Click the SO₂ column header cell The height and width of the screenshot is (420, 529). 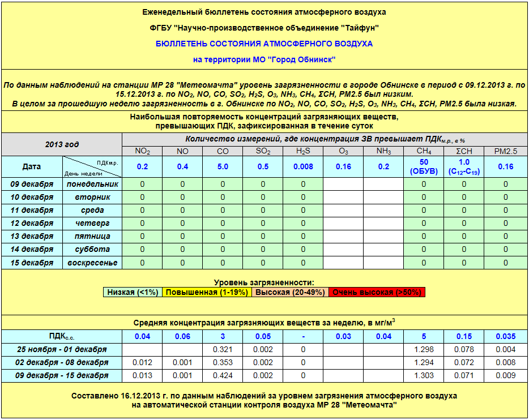point(263,151)
